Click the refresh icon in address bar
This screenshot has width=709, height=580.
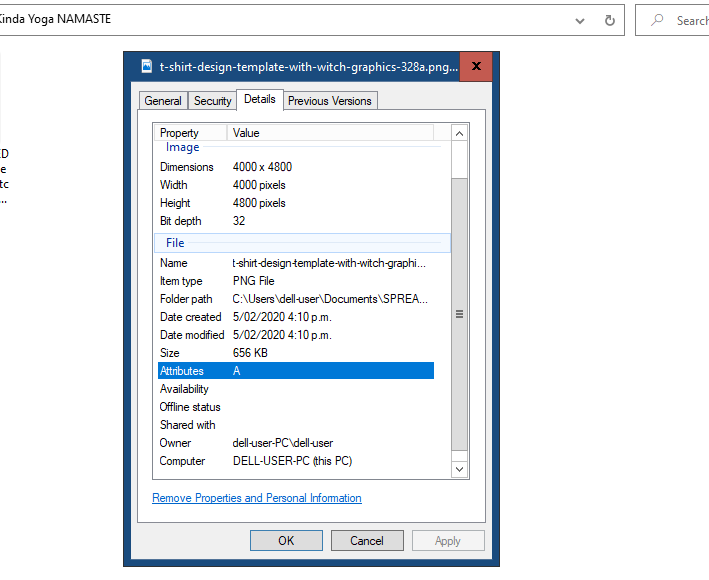click(x=609, y=20)
